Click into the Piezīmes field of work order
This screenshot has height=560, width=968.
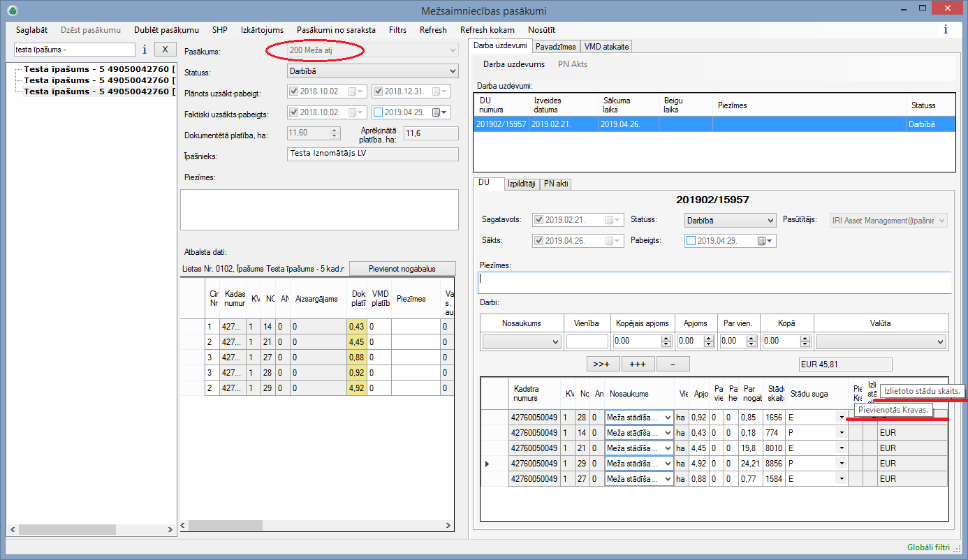tap(714, 283)
